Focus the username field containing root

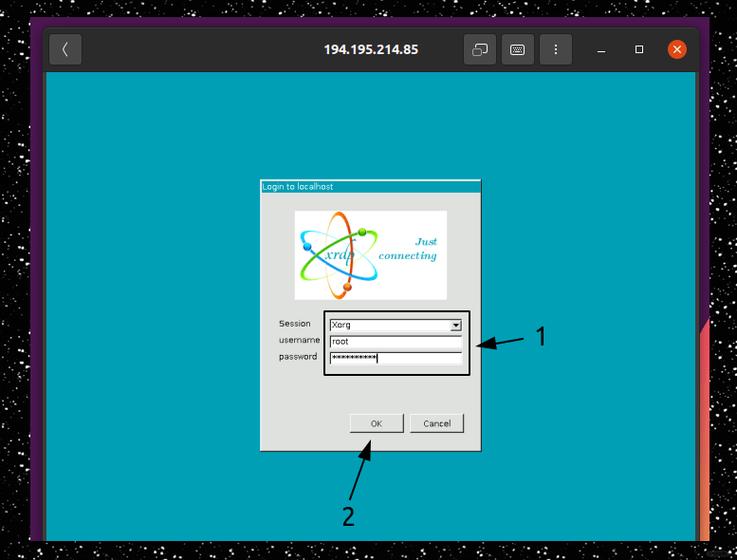[395, 341]
